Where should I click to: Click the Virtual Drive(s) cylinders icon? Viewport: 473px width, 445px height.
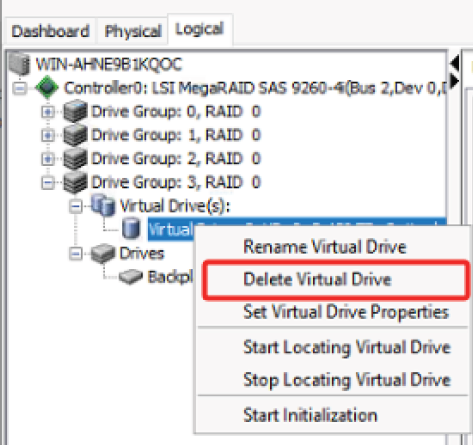tap(103, 205)
